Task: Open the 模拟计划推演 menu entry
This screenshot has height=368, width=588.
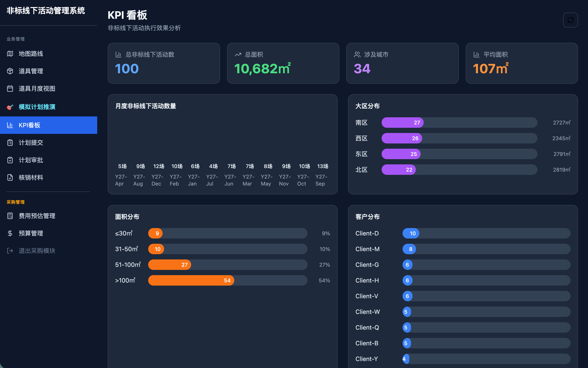Action: 49,107
